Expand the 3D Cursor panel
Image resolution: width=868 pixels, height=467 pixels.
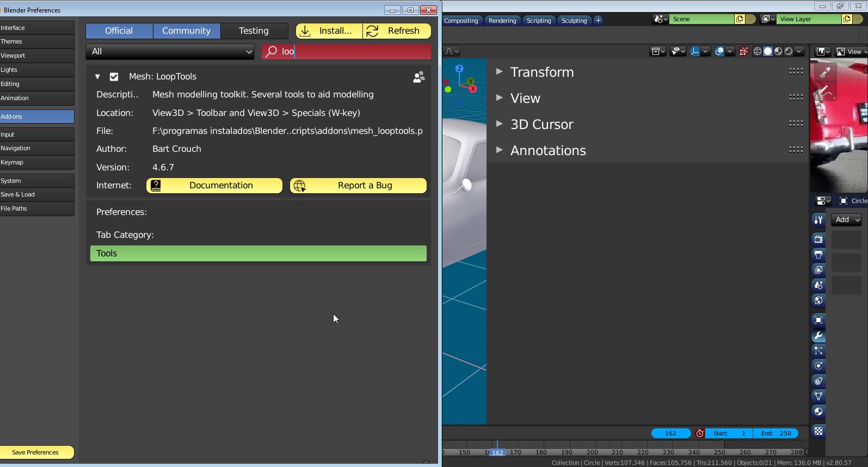(499, 124)
